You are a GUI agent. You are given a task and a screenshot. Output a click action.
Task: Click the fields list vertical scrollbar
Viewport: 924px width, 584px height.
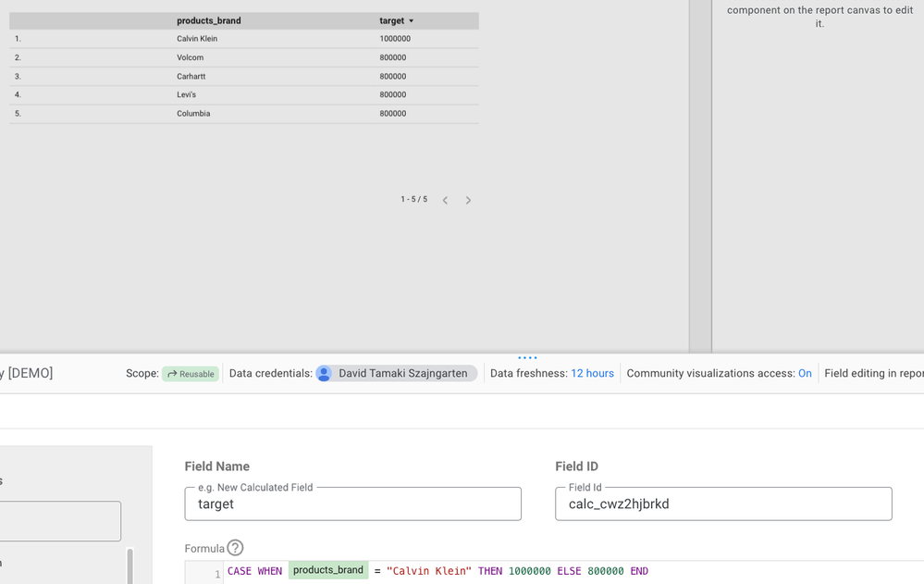point(129,566)
